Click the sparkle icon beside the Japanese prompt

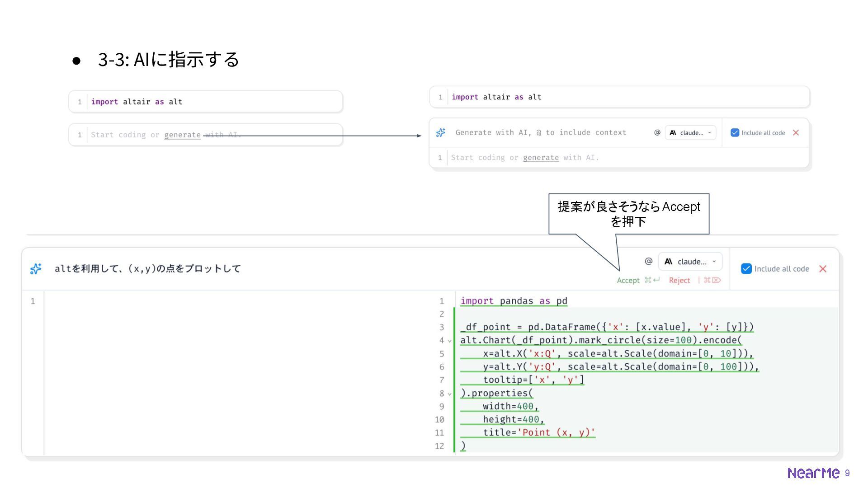[36, 269]
